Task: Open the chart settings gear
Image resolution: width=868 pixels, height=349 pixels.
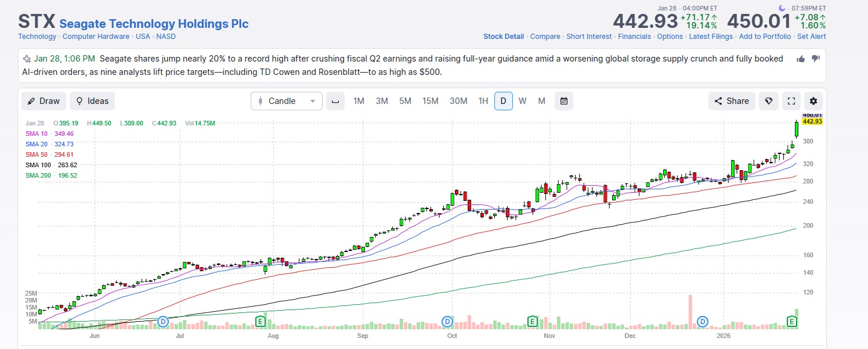Action: coord(813,101)
